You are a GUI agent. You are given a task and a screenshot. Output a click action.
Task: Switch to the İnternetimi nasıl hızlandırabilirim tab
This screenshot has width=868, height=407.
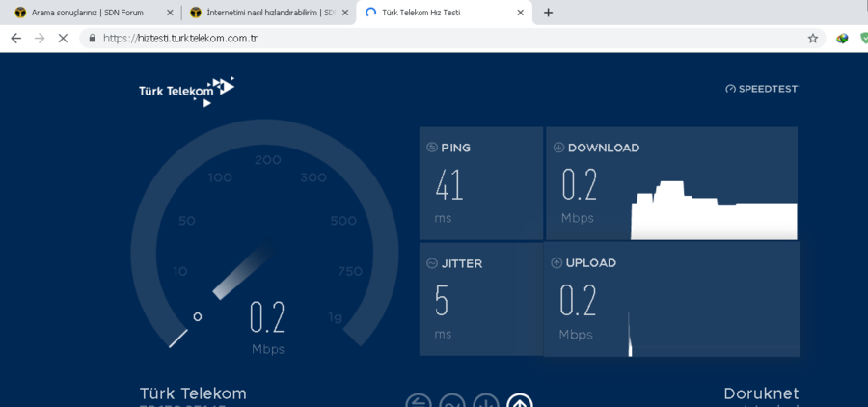pos(270,13)
